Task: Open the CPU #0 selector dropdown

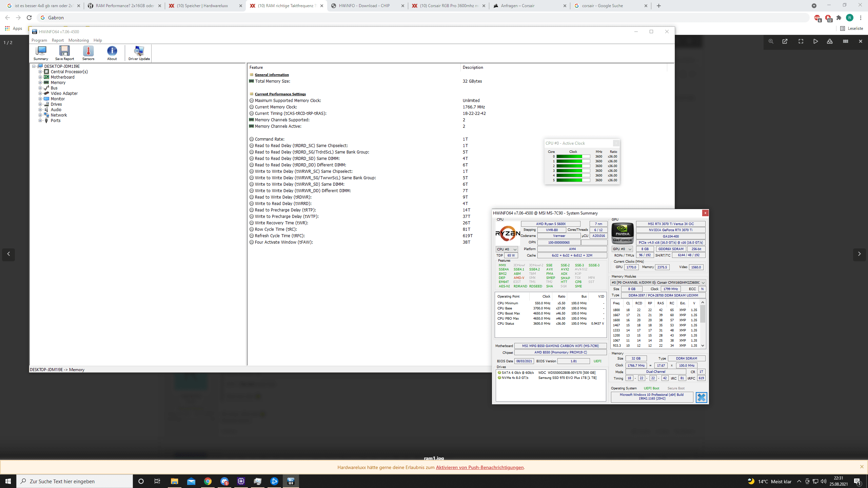Action: 507,249
